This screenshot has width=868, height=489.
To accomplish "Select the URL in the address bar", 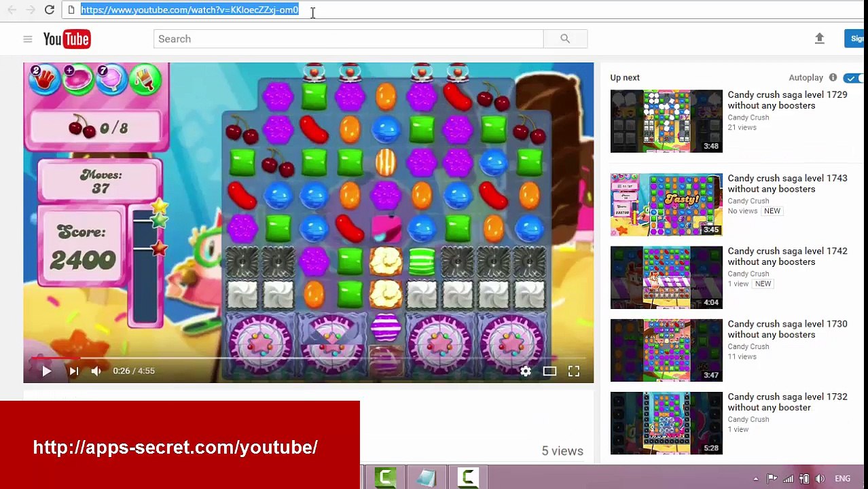I will tap(189, 10).
